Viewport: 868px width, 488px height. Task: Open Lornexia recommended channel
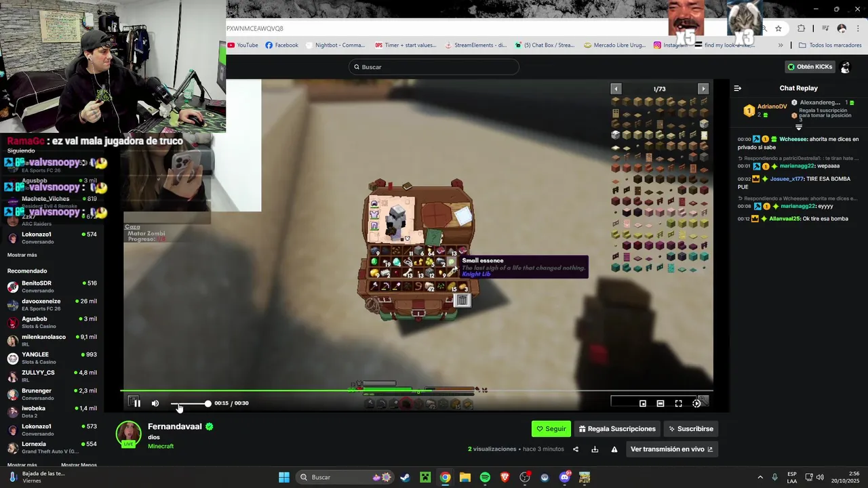pyautogui.click(x=52, y=447)
